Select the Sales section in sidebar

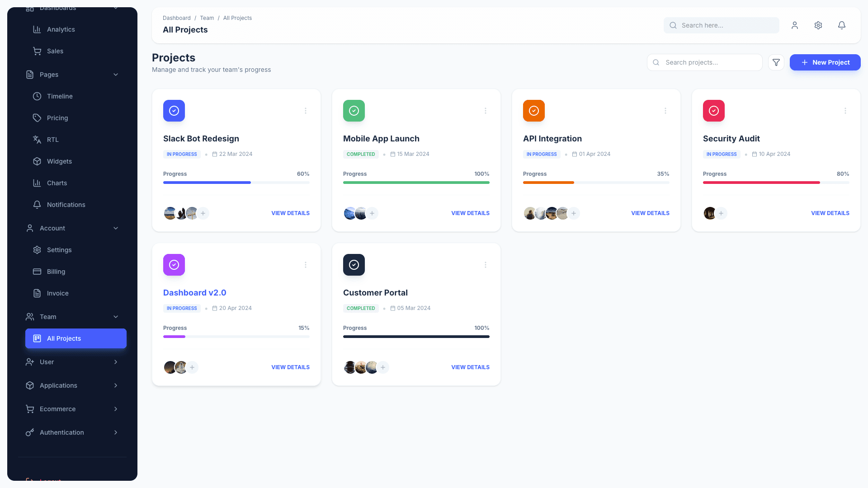(x=55, y=51)
